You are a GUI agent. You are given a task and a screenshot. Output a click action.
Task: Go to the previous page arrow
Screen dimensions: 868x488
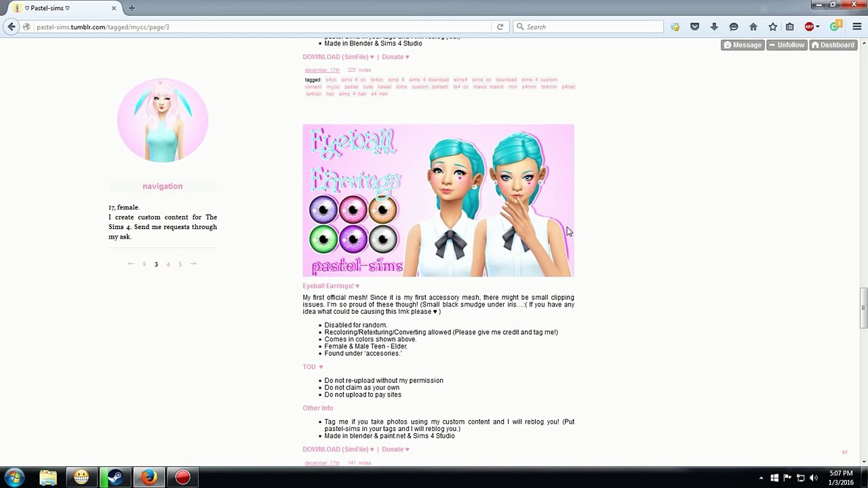[x=131, y=264]
